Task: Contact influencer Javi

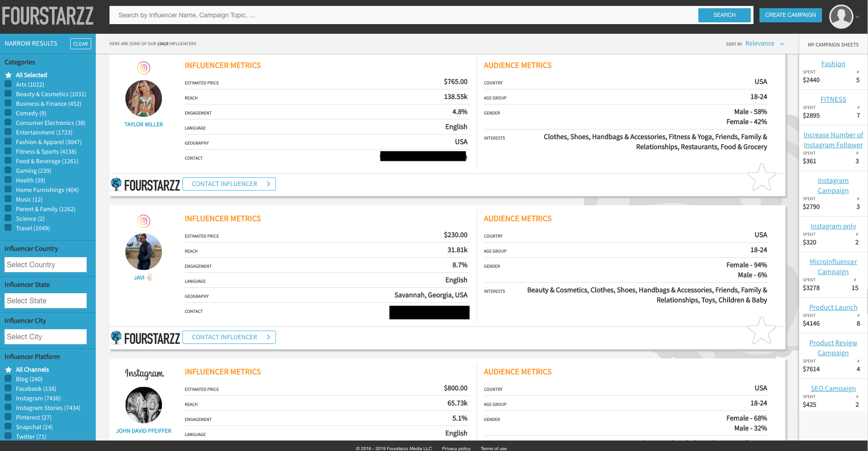Action: point(229,337)
